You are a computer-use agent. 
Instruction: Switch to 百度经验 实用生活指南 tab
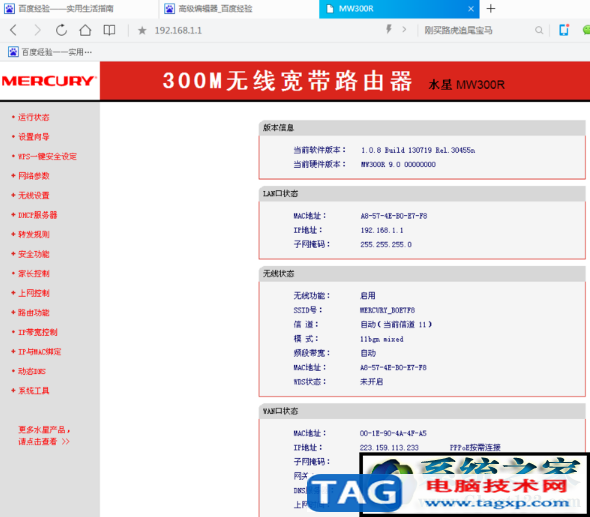[79, 9]
